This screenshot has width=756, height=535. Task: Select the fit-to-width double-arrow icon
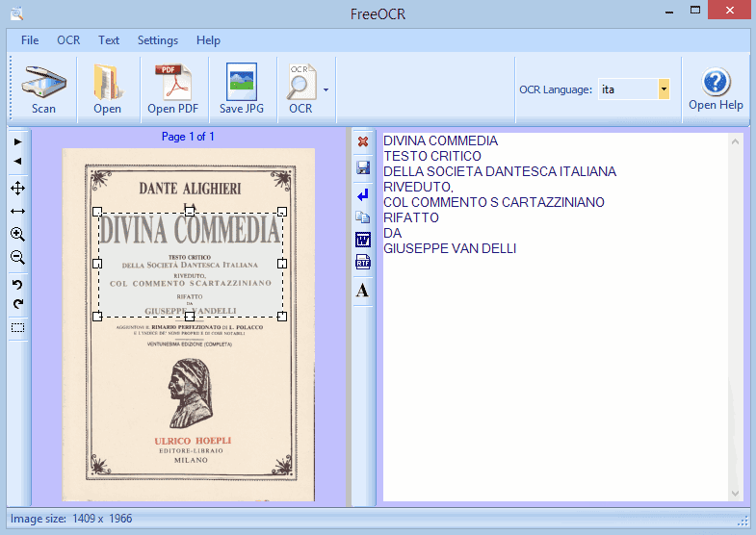(18, 211)
